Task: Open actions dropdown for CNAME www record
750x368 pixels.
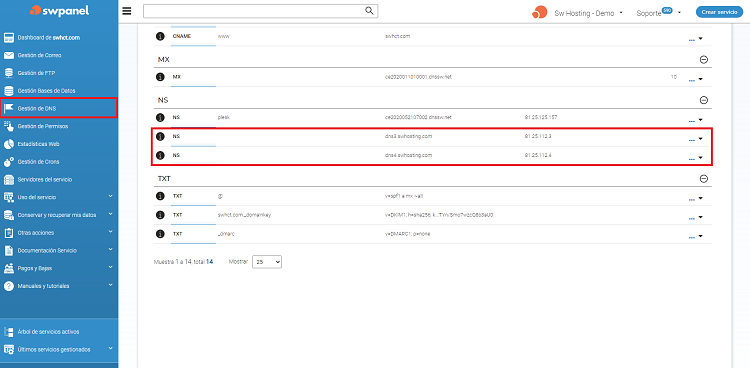Action: (695, 39)
